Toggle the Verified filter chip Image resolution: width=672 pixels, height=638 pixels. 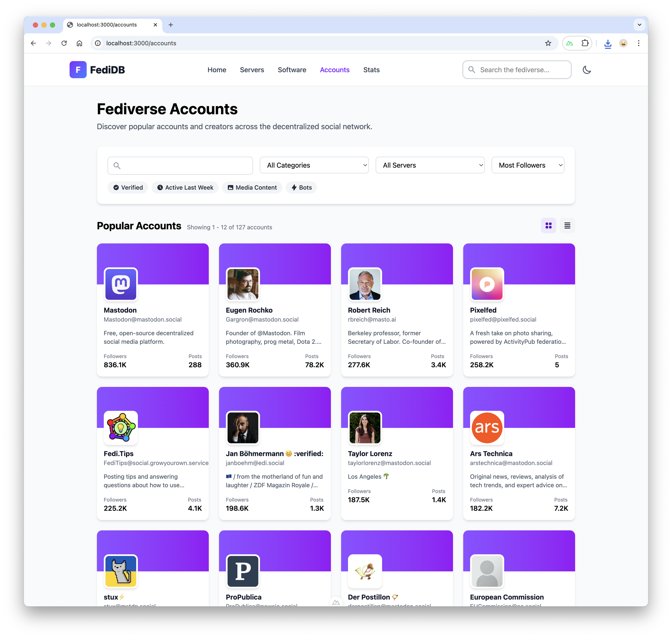[x=128, y=187]
